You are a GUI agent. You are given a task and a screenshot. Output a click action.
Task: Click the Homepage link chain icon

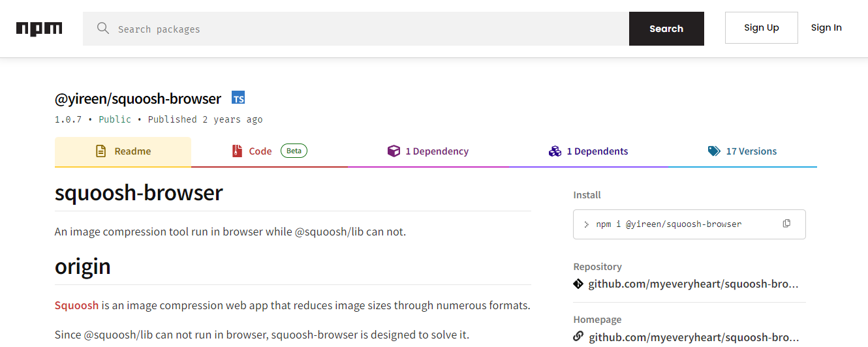pos(578,337)
